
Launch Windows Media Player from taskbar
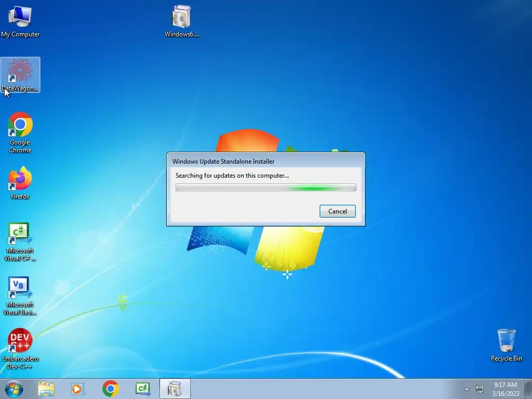tap(78, 389)
